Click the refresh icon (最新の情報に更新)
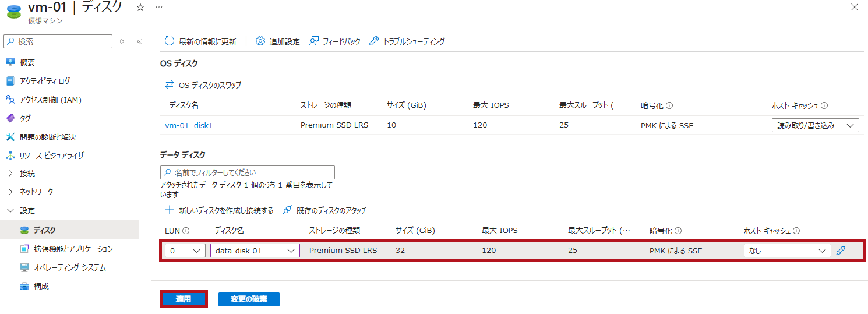 tap(170, 41)
